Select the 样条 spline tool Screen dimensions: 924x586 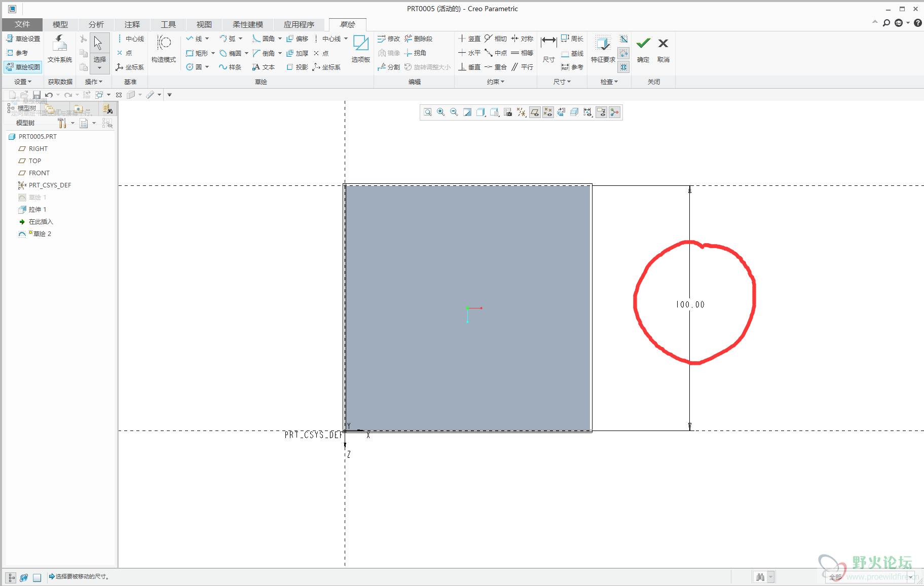(230, 67)
